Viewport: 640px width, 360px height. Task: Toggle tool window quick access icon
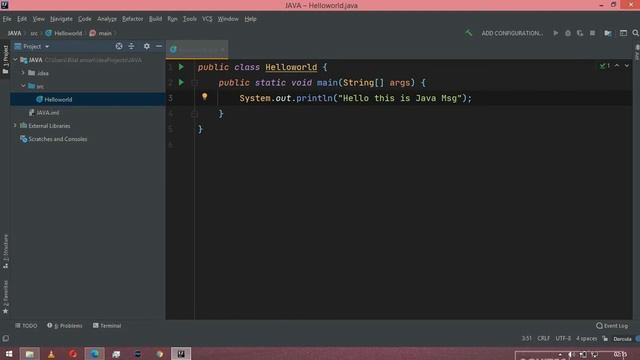coord(5,338)
